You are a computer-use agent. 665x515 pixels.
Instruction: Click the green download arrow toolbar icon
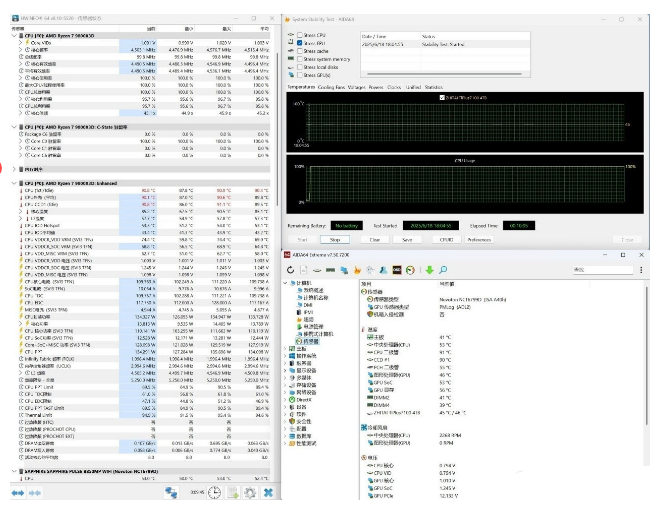[429, 270]
